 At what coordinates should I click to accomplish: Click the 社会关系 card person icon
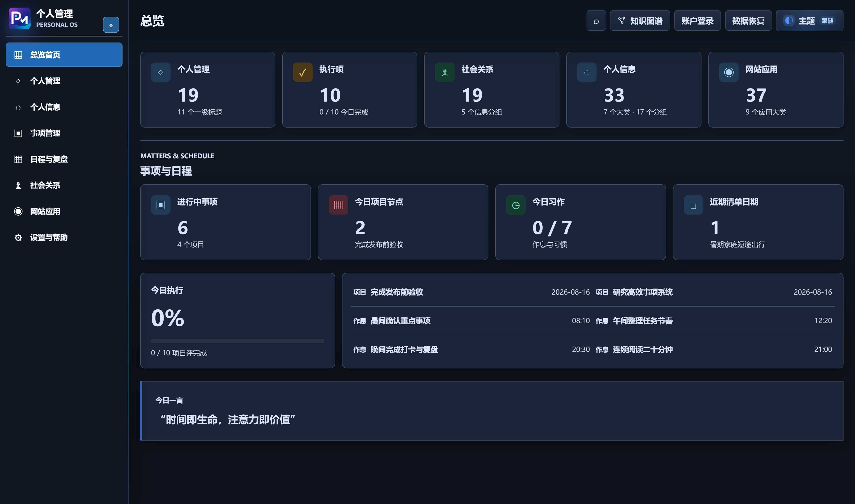pyautogui.click(x=445, y=72)
